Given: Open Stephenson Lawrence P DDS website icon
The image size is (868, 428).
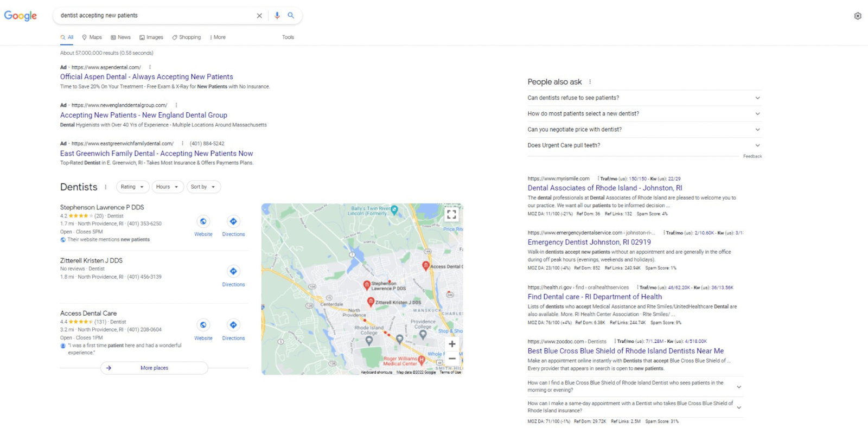Looking at the screenshot, I should coord(203,221).
